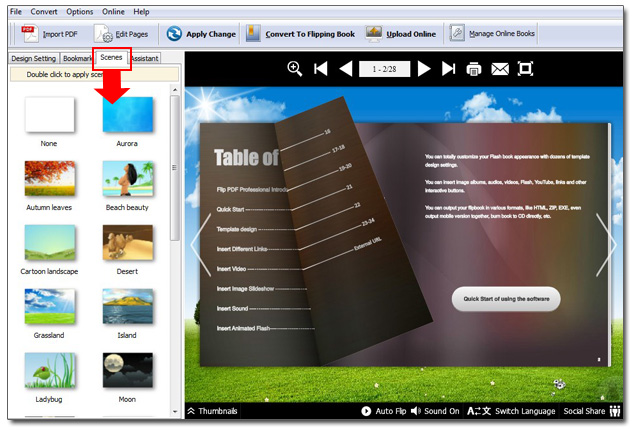Image resolution: width=640 pixels, height=438 pixels.
Task: Open the Convert menu
Action: (x=44, y=11)
